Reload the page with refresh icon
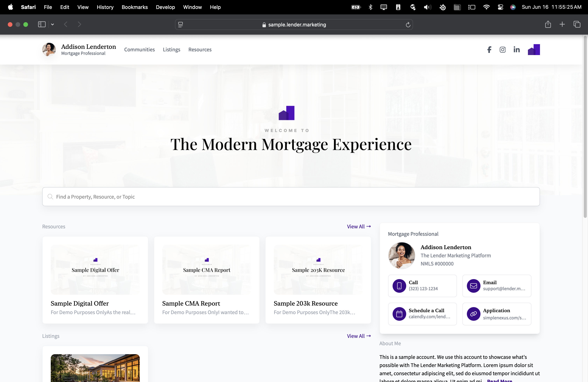The width and height of the screenshot is (588, 382). click(x=408, y=25)
